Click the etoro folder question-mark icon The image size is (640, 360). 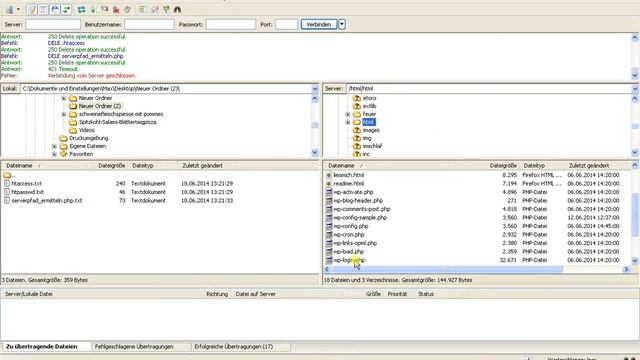click(x=357, y=98)
